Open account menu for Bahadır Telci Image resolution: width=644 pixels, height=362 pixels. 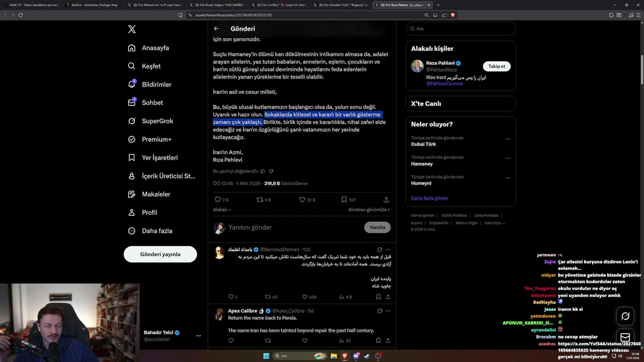point(198,335)
